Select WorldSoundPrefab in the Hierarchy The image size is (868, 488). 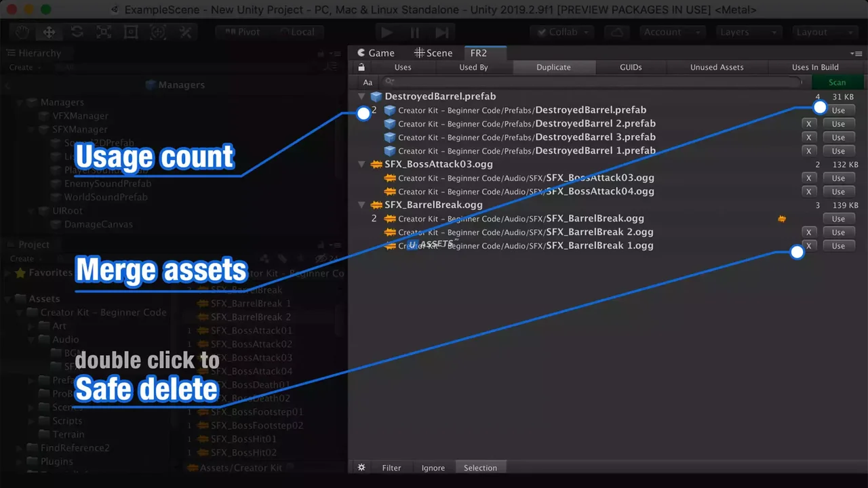coord(106,197)
